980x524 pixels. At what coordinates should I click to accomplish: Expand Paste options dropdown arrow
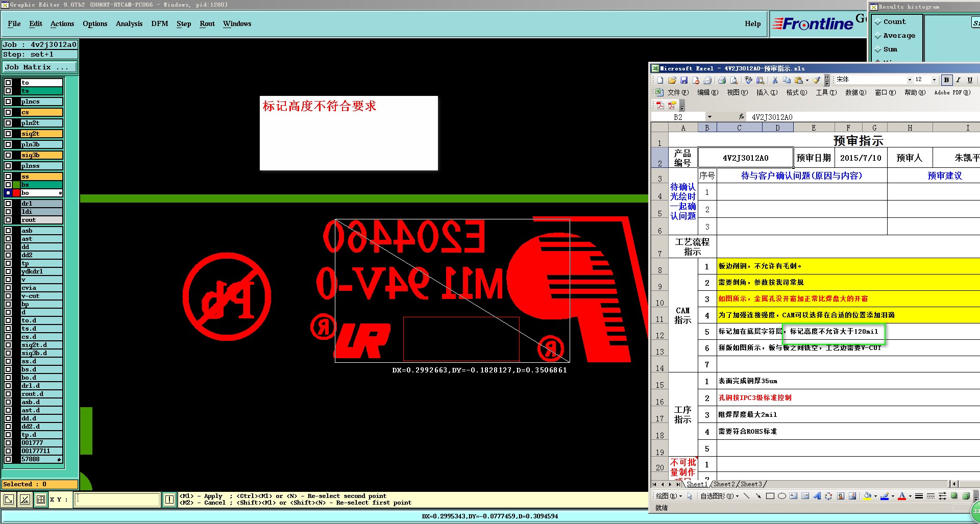click(807, 80)
